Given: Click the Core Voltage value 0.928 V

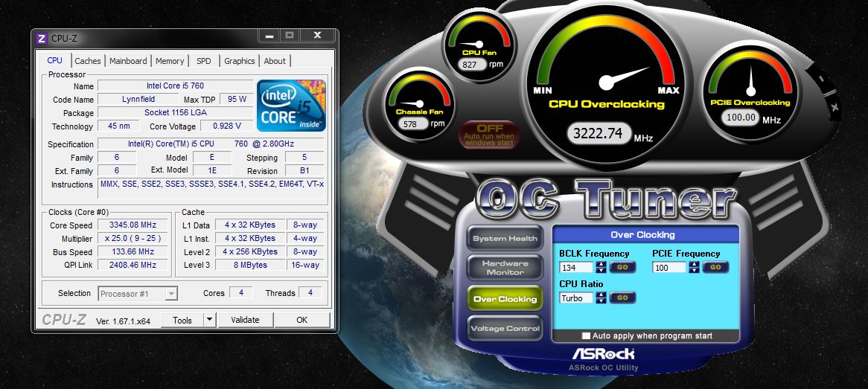Looking at the screenshot, I should tap(227, 126).
